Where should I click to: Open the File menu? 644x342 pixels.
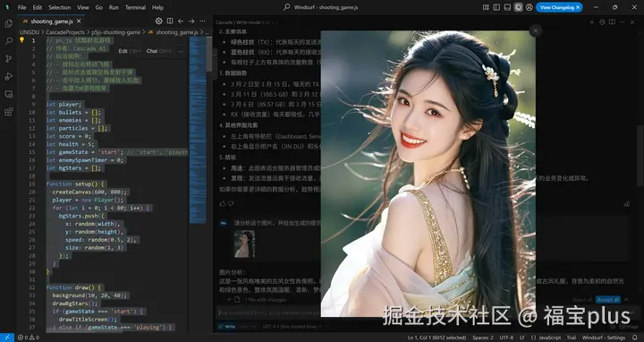click(21, 7)
